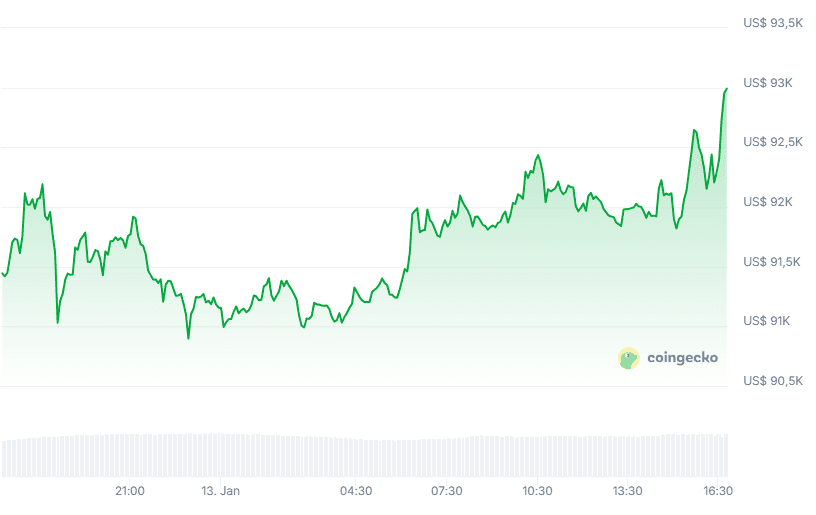
Task: Click the US$ 90,5K axis label
Action: click(x=773, y=381)
